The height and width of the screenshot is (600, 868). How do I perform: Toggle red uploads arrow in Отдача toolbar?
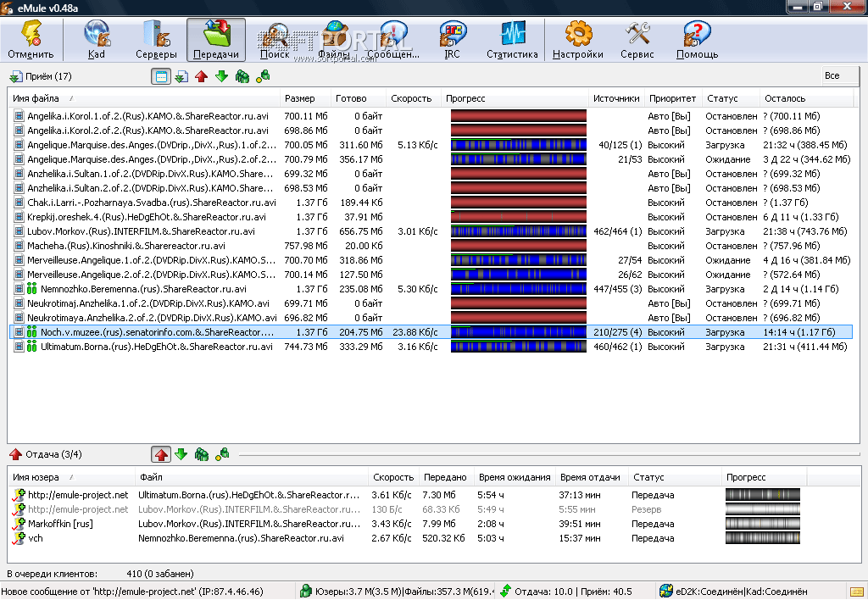tap(161, 454)
